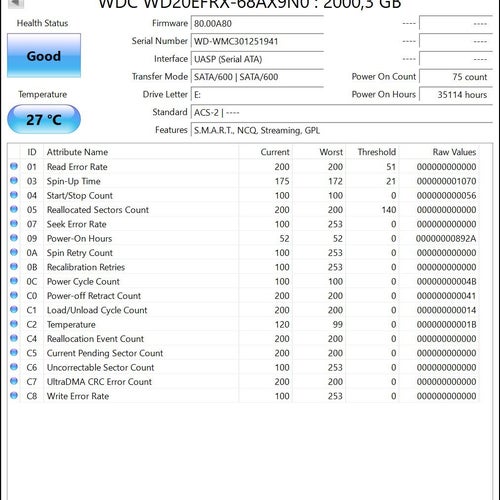Image resolution: width=500 pixels, height=500 pixels.
Task: Click the status circle for Spin-Up Time
Action: (14, 180)
